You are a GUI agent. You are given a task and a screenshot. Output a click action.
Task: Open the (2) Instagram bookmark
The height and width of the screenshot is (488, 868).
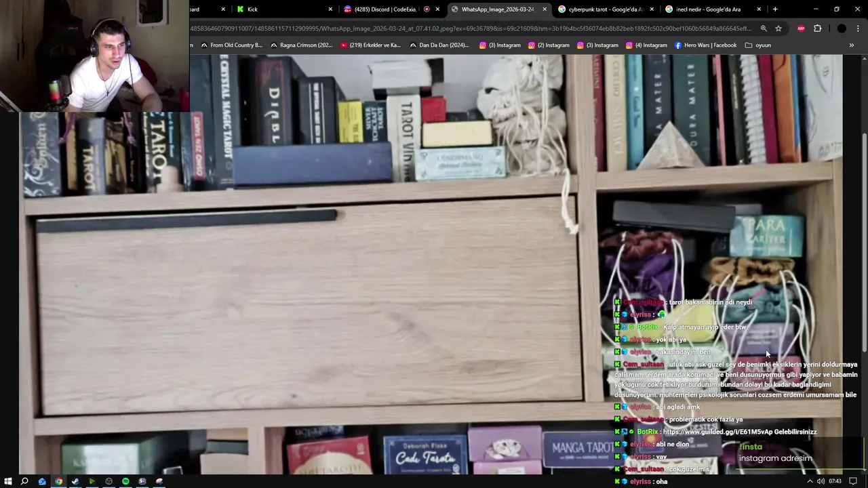coord(549,45)
